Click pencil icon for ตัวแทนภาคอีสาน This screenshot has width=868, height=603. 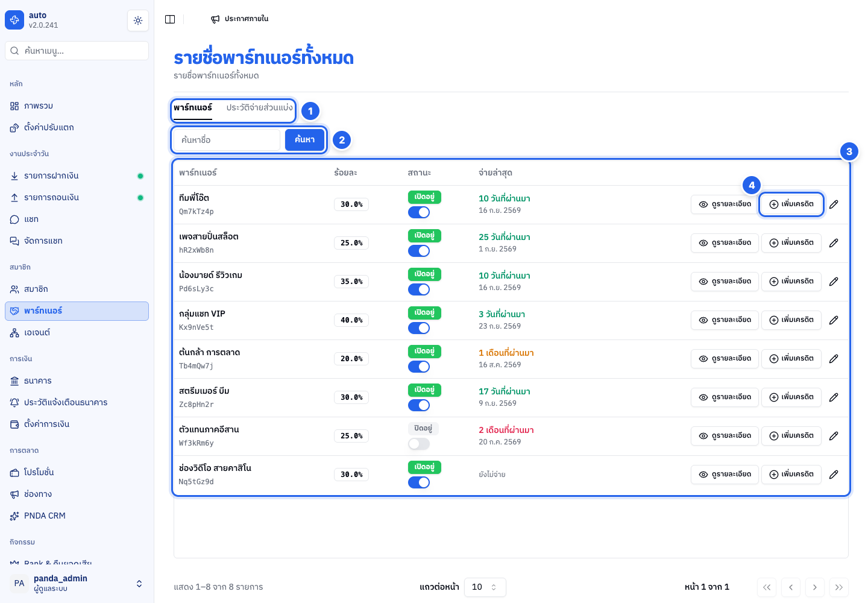point(834,436)
